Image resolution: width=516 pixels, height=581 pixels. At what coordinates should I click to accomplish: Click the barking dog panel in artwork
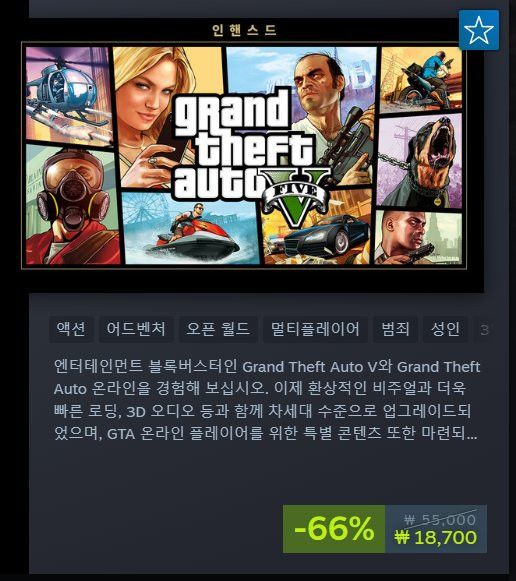pos(420,161)
